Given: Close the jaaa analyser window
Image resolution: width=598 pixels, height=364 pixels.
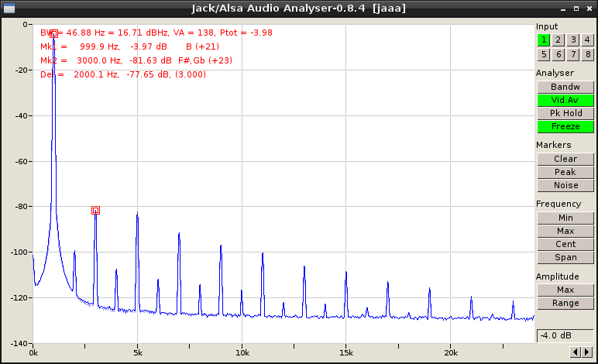Looking at the screenshot, I should [589, 9].
